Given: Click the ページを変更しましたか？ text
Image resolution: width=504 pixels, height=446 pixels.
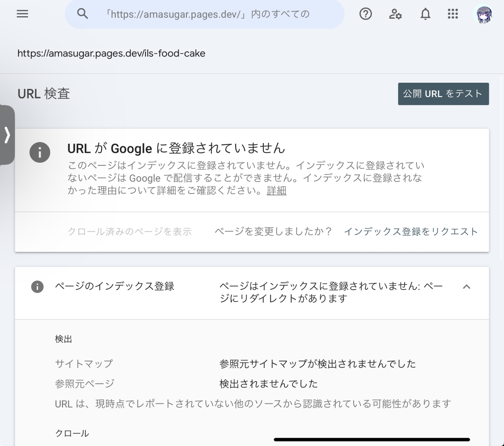Looking at the screenshot, I should coord(273,231).
